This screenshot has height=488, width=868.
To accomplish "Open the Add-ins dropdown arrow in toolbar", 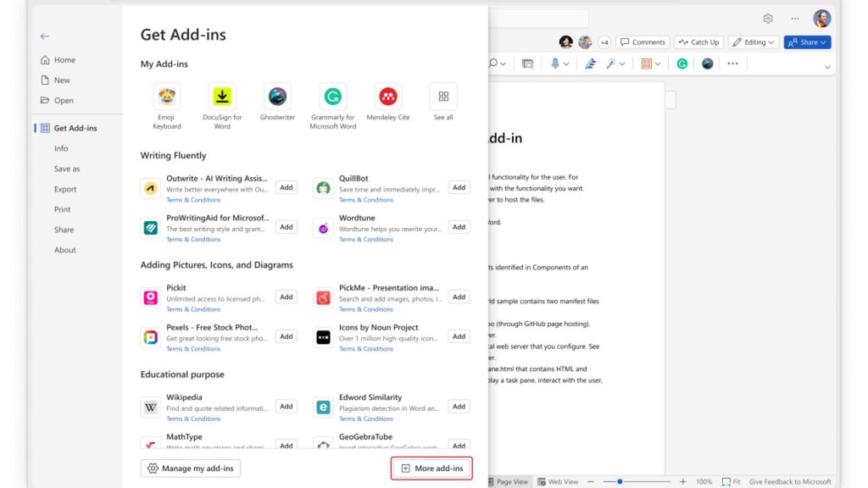I will click(658, 63).
